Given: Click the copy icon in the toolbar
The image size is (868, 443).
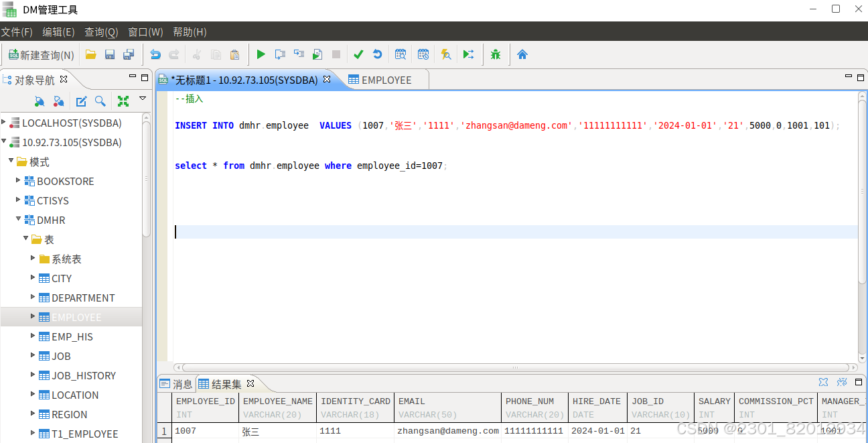Looking at the screenshot, I should point(216,55).
